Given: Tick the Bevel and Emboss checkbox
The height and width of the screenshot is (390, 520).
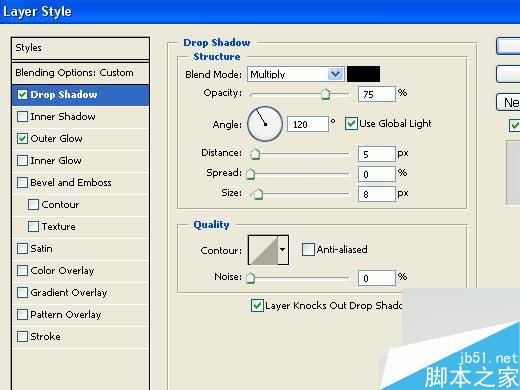Looking at the screenshot, I should point(22,183).
